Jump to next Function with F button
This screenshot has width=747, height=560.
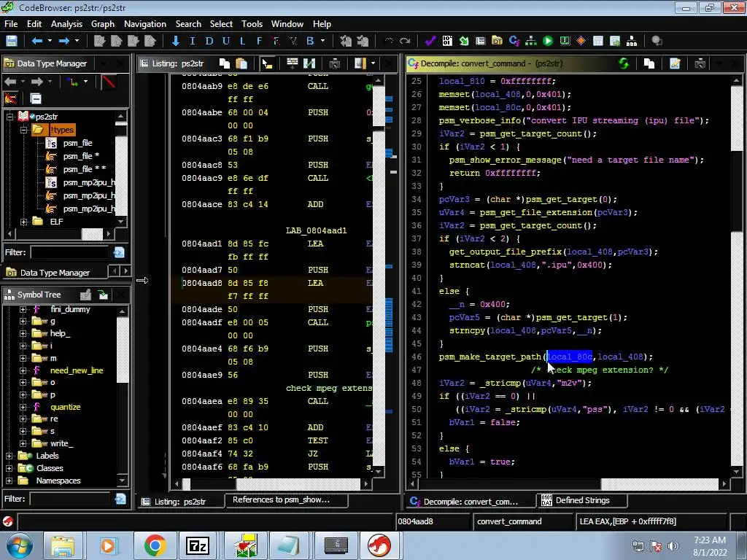(x=259, y=41)
